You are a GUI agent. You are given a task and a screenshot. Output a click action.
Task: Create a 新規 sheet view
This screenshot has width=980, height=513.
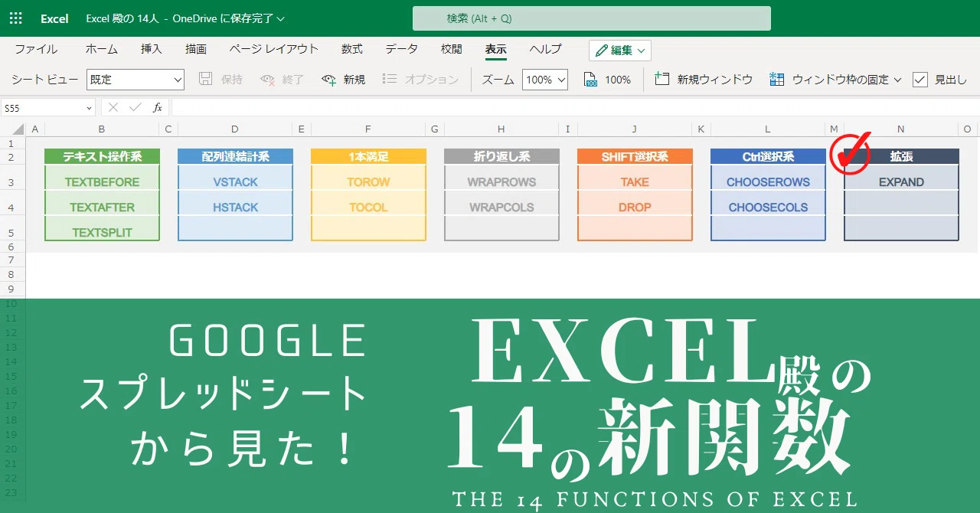point(344,80)
